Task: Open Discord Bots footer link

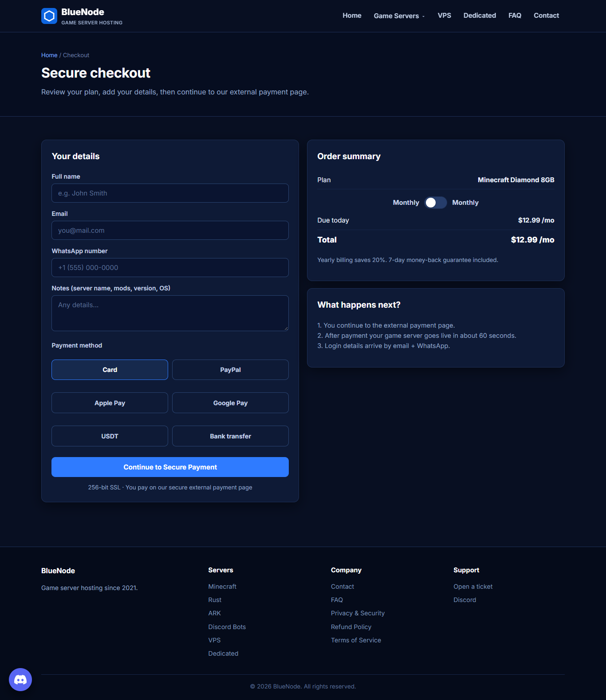Action: coord(227,627)
